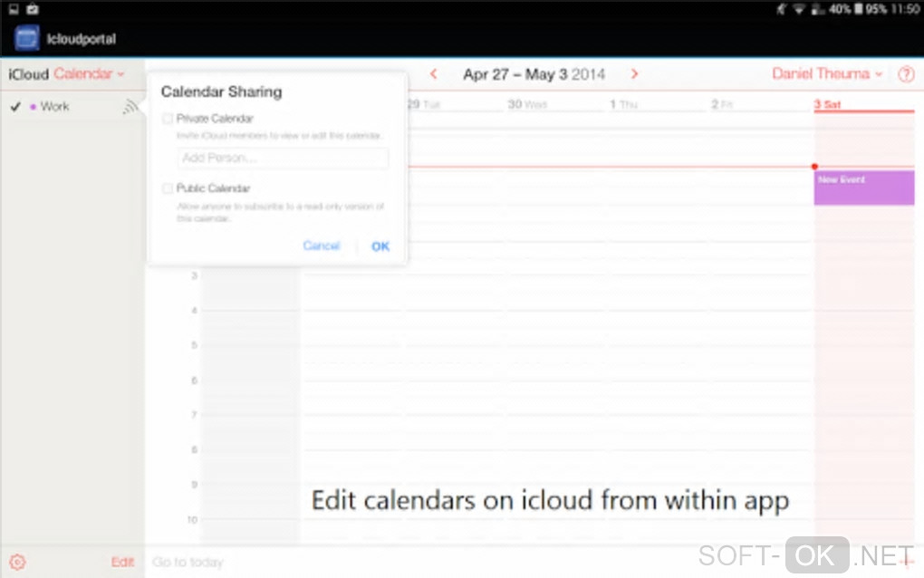
Task: Select the 30 Wed day header
Action: pyautogui.click(x=526, y=105)
